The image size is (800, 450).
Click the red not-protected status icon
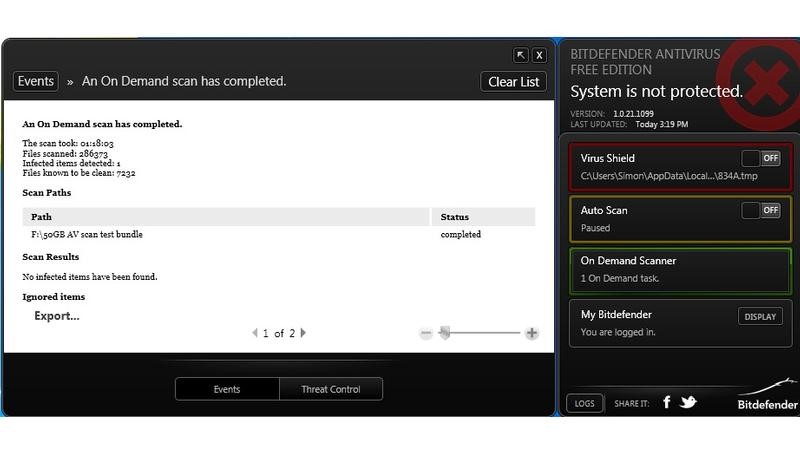pyautogui.click(x=764, y=82)
